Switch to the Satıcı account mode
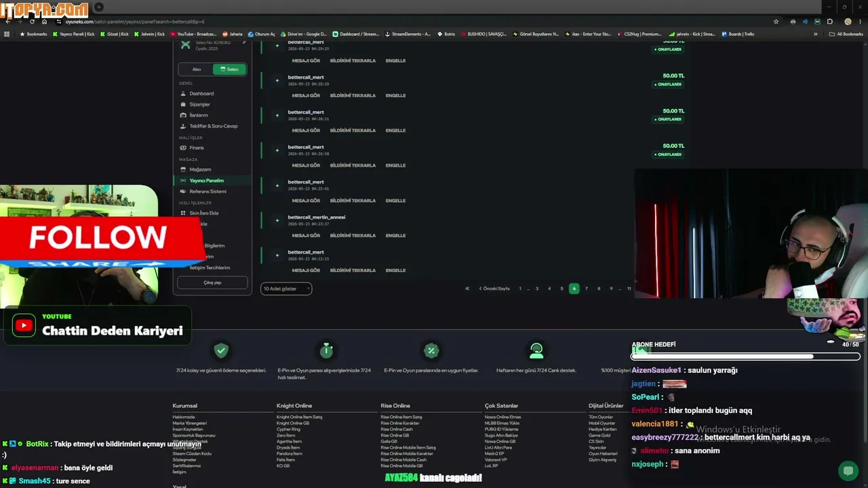868x488 pixels. point(229,69)
